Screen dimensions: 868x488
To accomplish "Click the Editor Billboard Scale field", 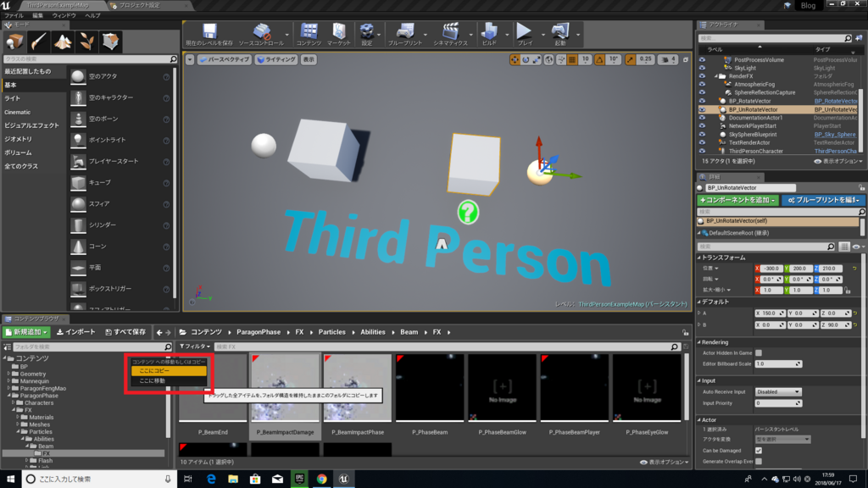I will click(x=778, y=364).
